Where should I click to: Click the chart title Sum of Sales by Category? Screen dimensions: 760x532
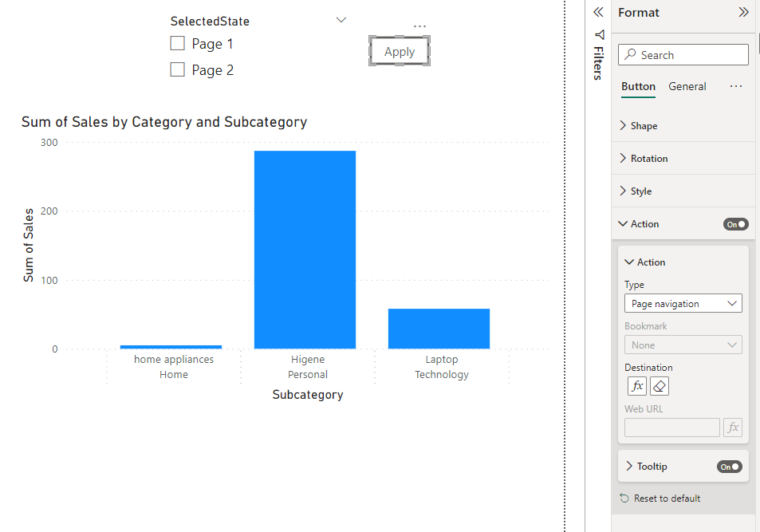(x=163, y=122)
